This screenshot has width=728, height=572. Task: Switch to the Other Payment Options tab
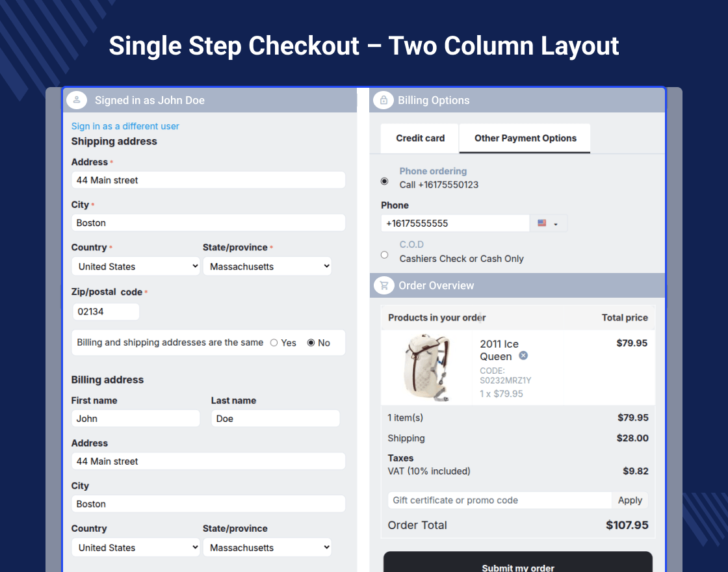525,138
